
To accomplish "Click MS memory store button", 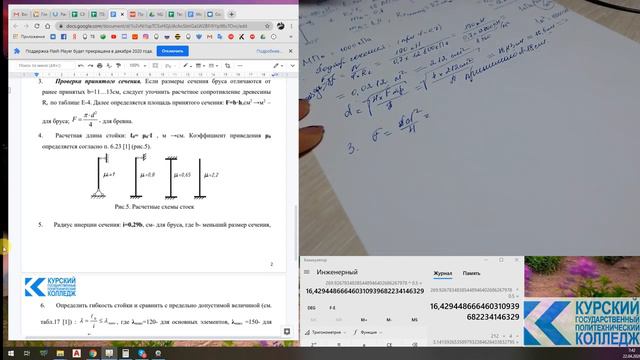I will 414,320.
